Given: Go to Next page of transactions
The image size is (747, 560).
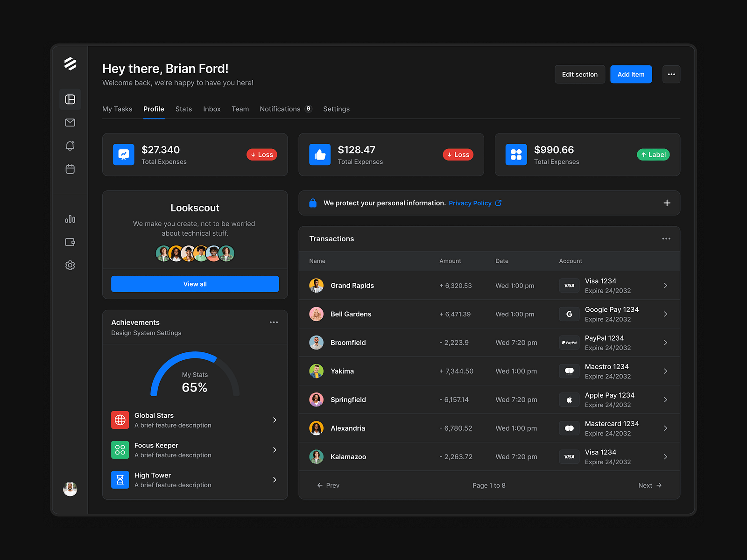Looking at the screenshot, I should [x=650, y=485].
